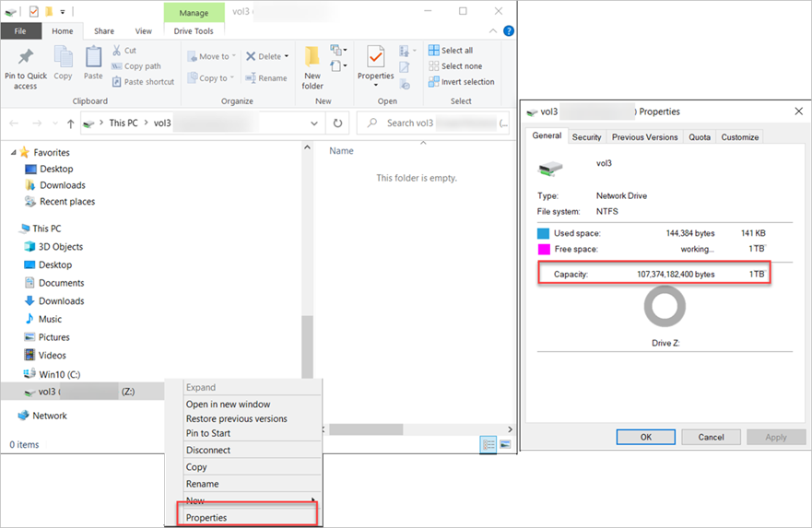Screen dimensions: 812x528
Task: Click magenta Free space color swatch
Action: [544, 250]
